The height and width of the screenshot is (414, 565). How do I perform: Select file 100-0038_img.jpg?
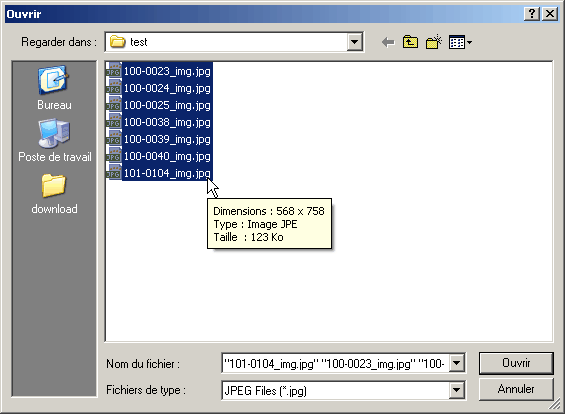(167, 122)
